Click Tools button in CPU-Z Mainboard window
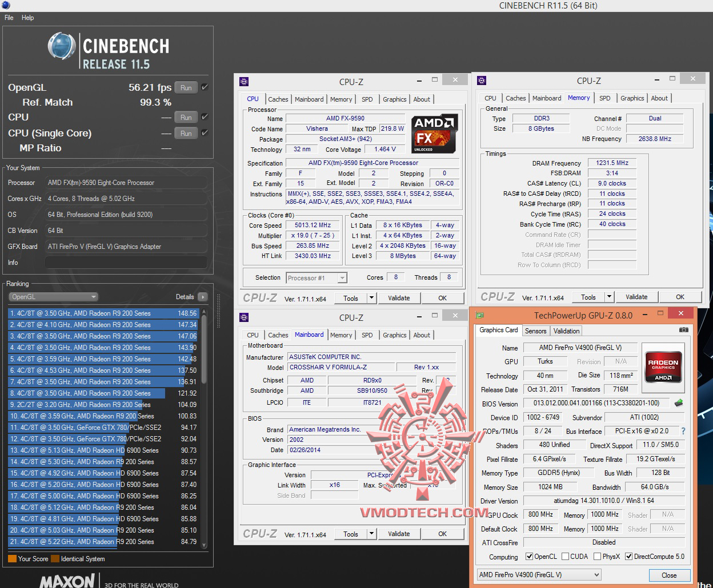713x588 pixels. coord(351,534)
